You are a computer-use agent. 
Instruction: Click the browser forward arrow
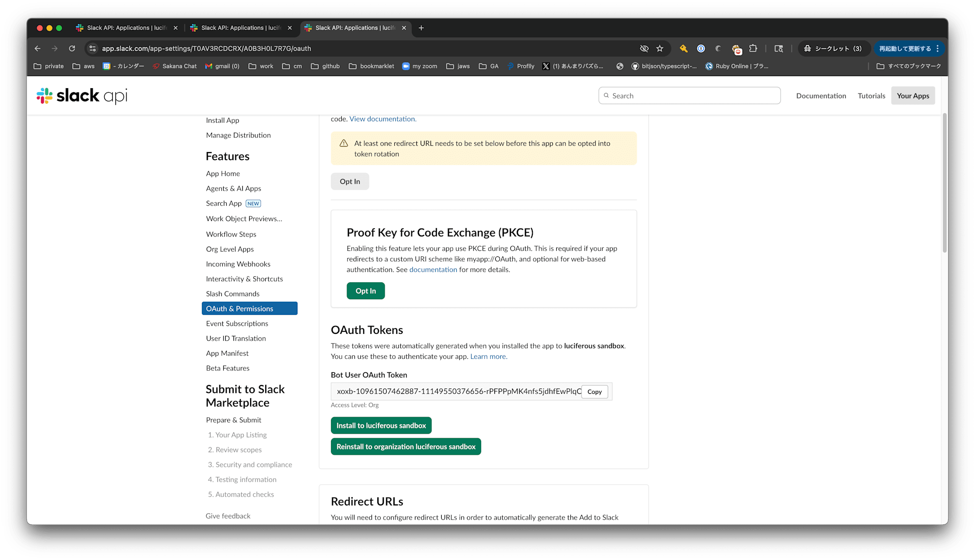pyautogui.click(x=55, y=48)
